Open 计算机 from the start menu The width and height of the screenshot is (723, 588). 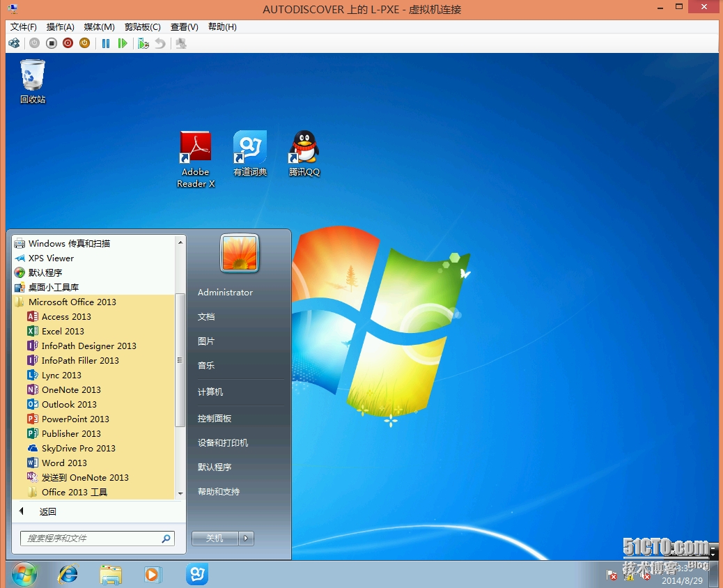210,392
